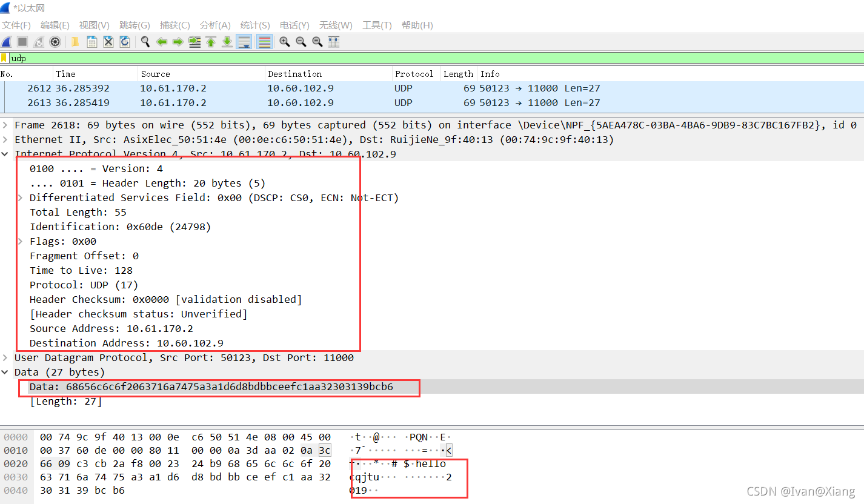Save the capture file
This screenshot has width=864, height=504.
coord(91,42)
